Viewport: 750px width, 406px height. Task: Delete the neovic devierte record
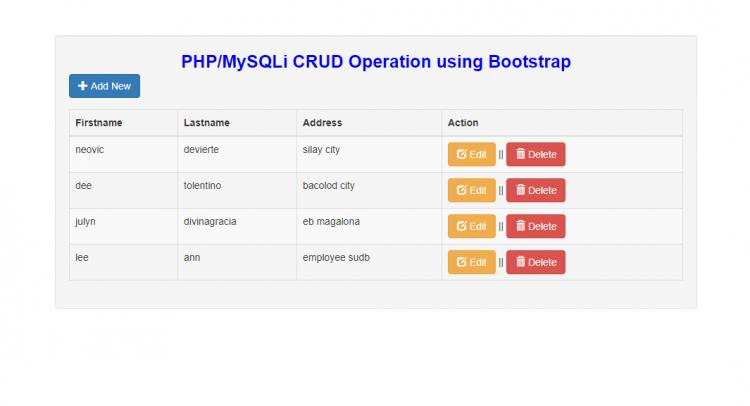tap(536, 154)
